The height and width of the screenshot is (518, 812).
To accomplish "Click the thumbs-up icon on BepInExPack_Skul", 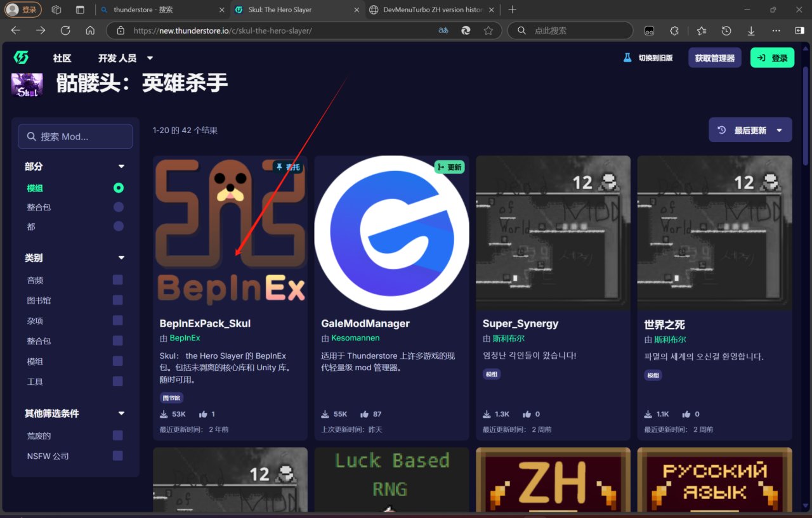I will tap(203, 414).
